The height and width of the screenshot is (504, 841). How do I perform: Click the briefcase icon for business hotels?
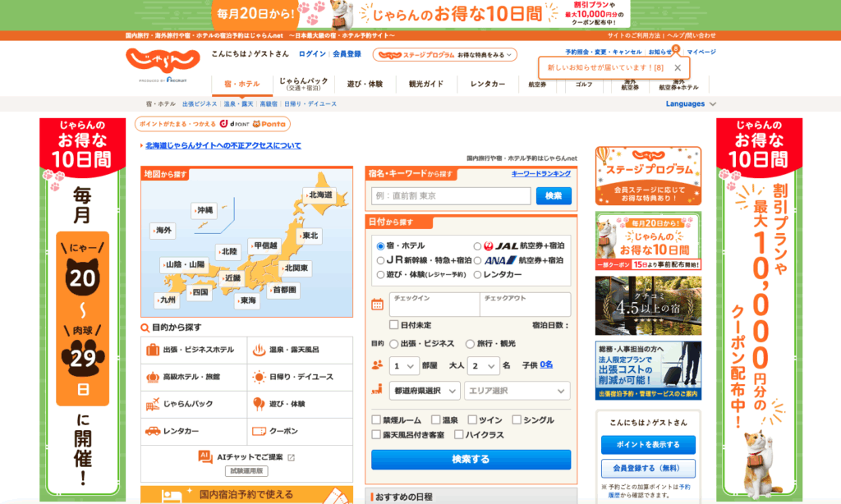pyautogui.click(x=153, y=350)
